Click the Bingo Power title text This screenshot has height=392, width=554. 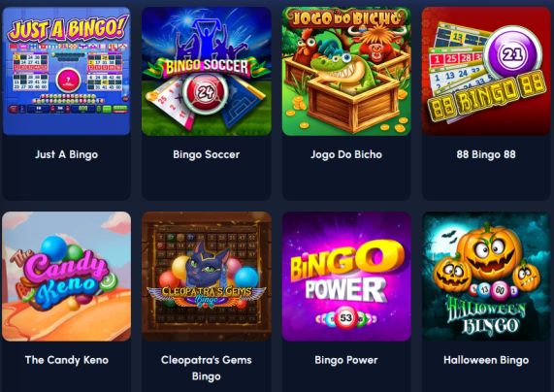pyautogui.click(x=346, y=360)
